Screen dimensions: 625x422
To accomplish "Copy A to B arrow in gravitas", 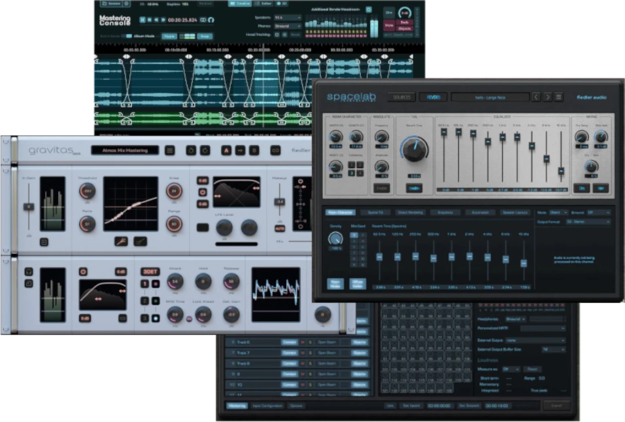I will 240,150.
